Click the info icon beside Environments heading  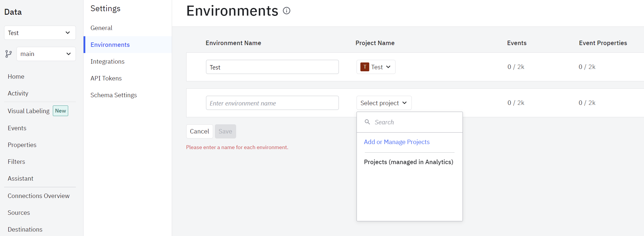click(x=287, y=11)
